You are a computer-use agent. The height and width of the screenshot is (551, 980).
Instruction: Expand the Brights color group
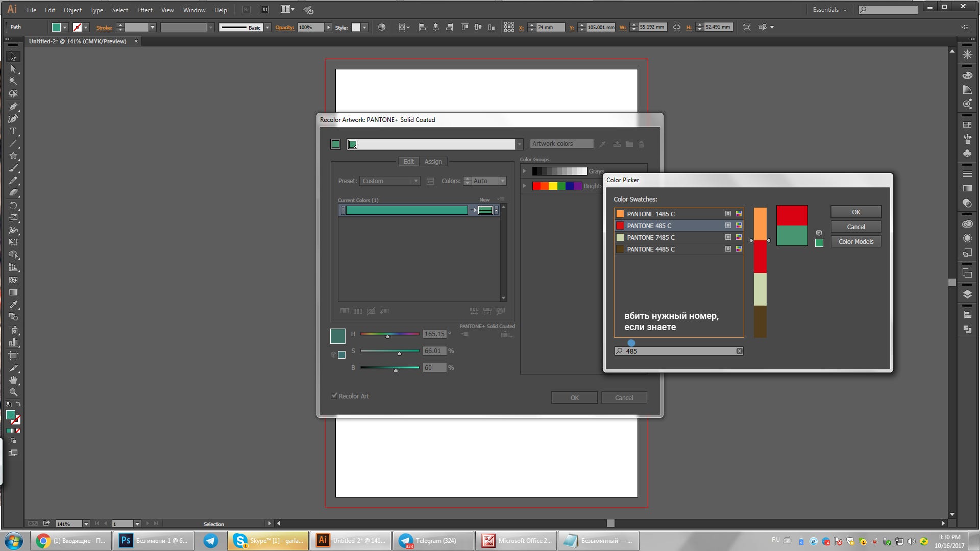click(524, 186)
